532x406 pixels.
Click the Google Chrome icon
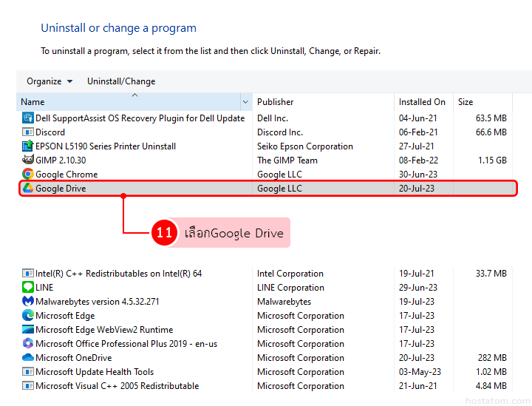28,174
